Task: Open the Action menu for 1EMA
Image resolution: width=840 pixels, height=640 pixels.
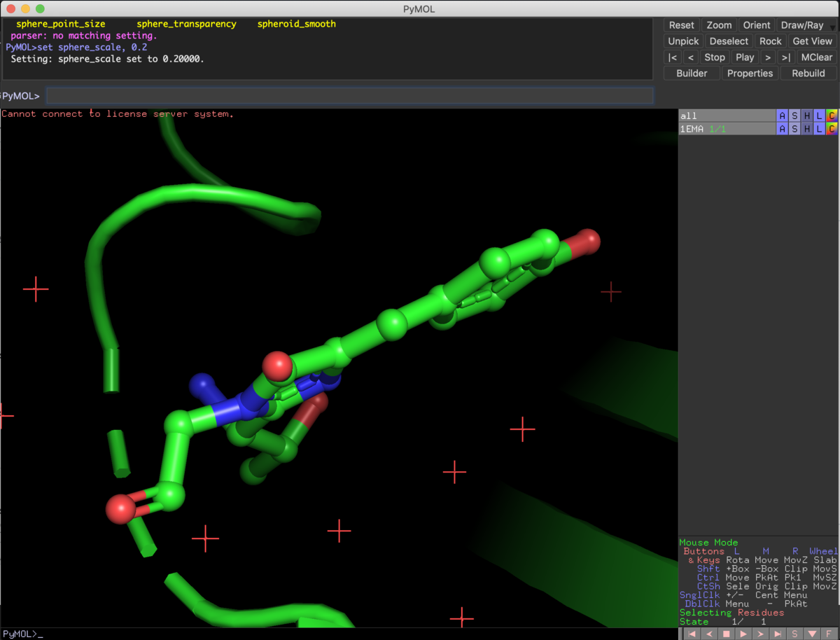Action: (782, 129)
